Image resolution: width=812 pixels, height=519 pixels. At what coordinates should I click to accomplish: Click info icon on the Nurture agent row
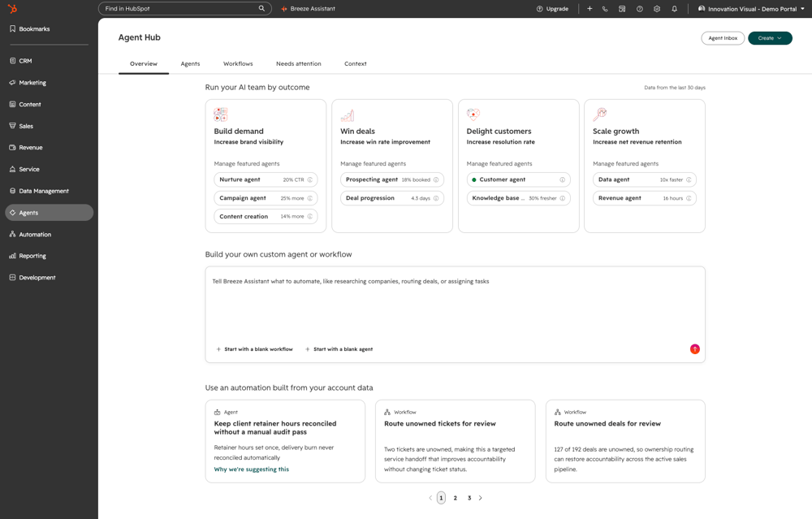[309, 179]
